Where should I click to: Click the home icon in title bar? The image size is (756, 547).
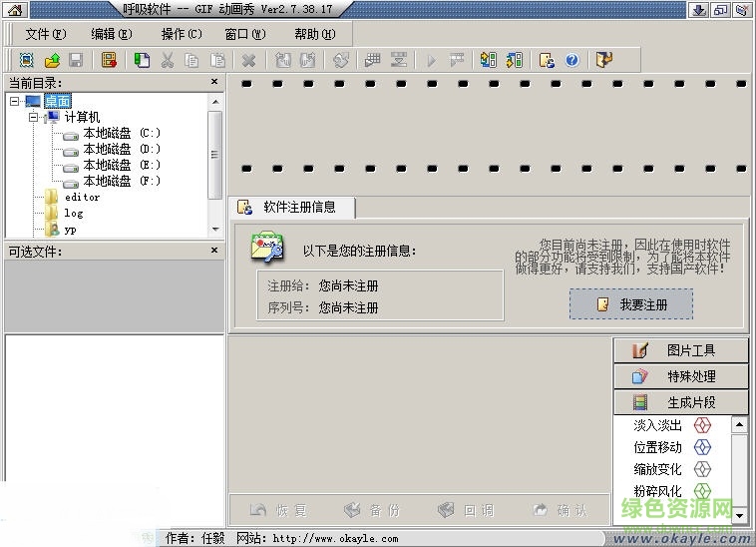14,10
